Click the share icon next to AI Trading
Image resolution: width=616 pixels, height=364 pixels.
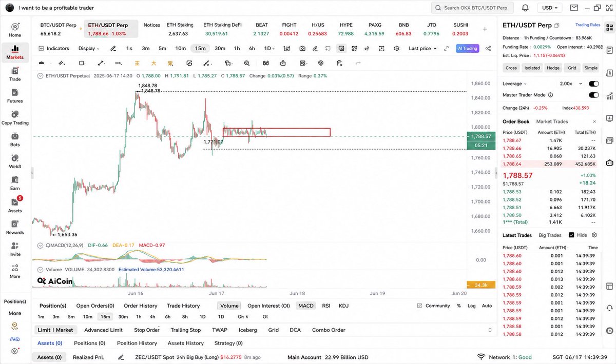click(488, 48)
